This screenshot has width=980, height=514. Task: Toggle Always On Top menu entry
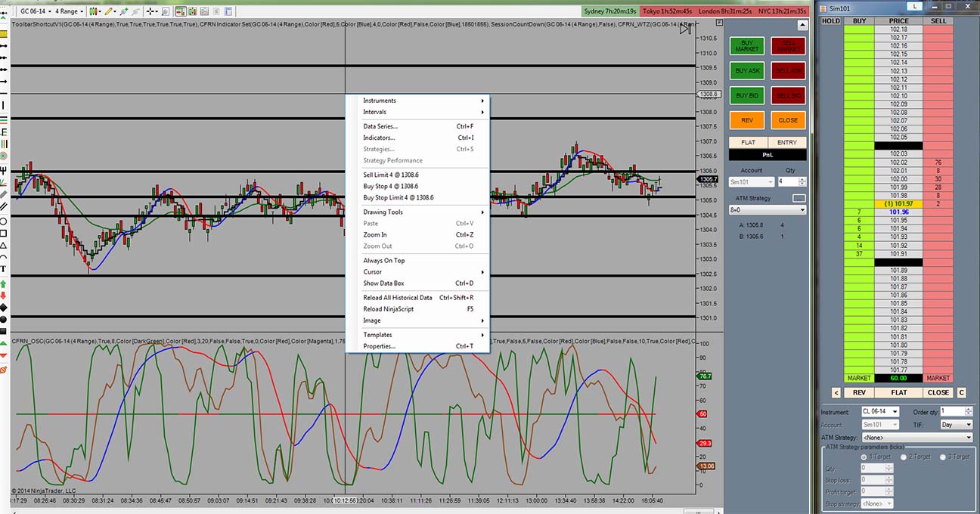coord(417,260)
